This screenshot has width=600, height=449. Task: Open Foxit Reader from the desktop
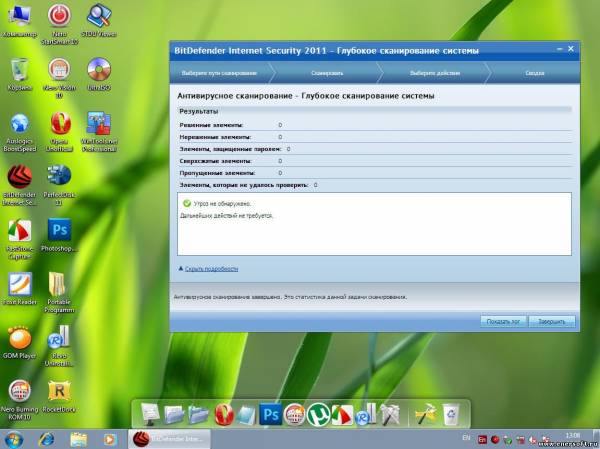pos(20,289)
